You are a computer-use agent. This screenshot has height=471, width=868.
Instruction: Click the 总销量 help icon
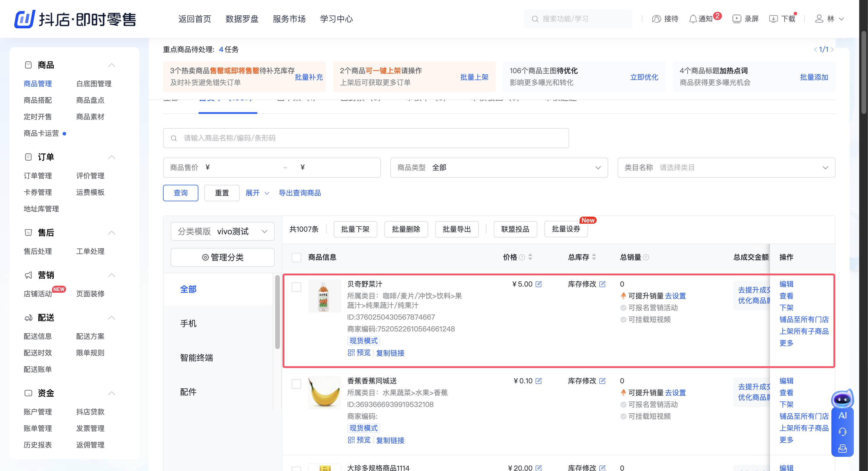[x=646, y=257]
